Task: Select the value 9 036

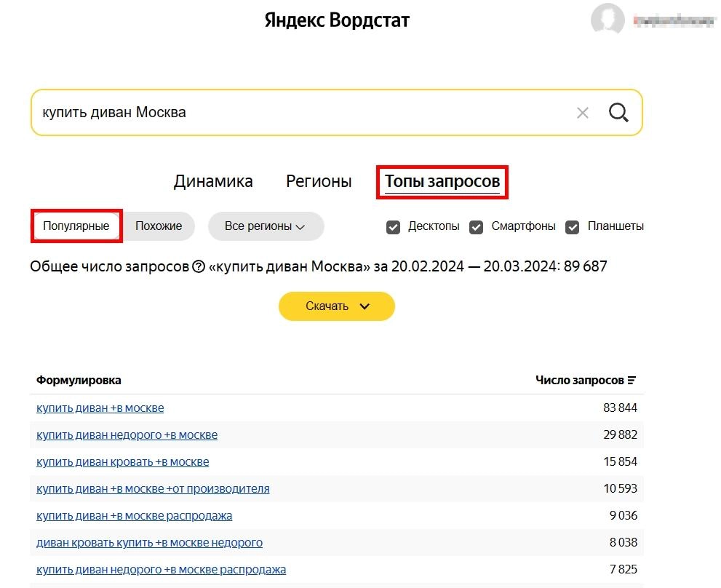Action: [623, 516]
